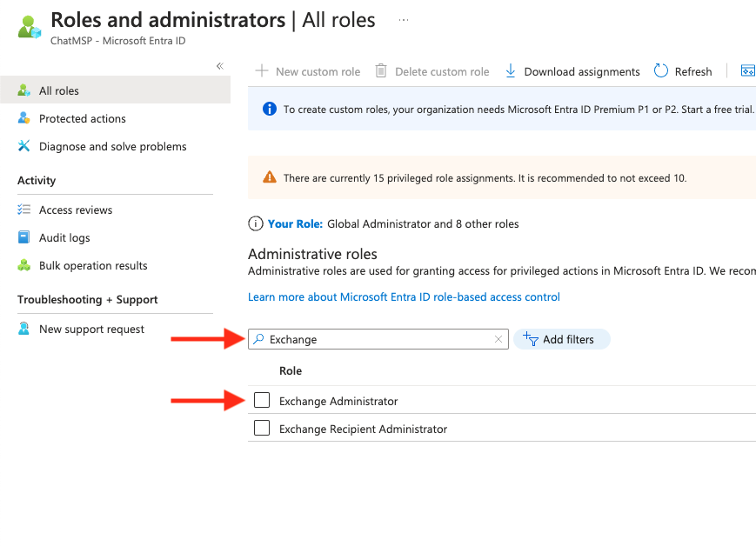Click ChatMSP - Microsoft Entra ID subtitle

tap(117, 41)
